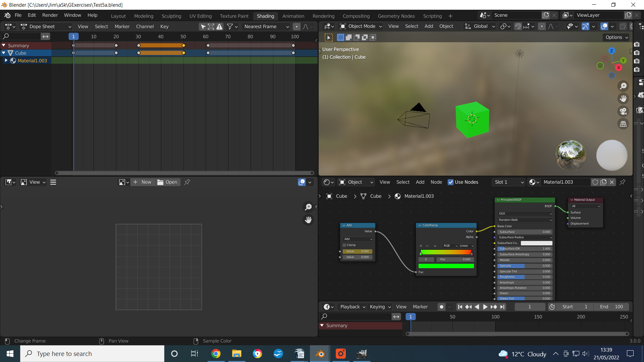The height and width of the screenshot is (362, 644).
Task: Click the zoom magnifier in the 3D viewport
Action: click(623, 86)
